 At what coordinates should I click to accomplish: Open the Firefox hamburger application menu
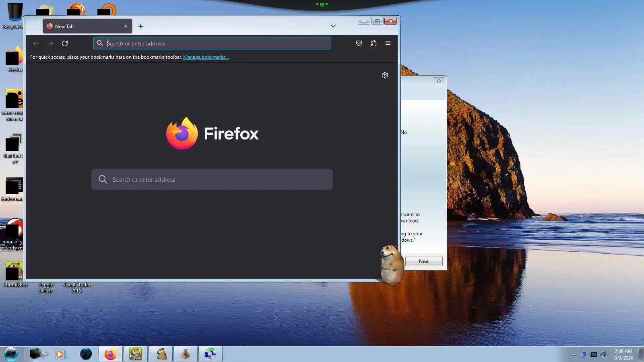click(388, 43)
